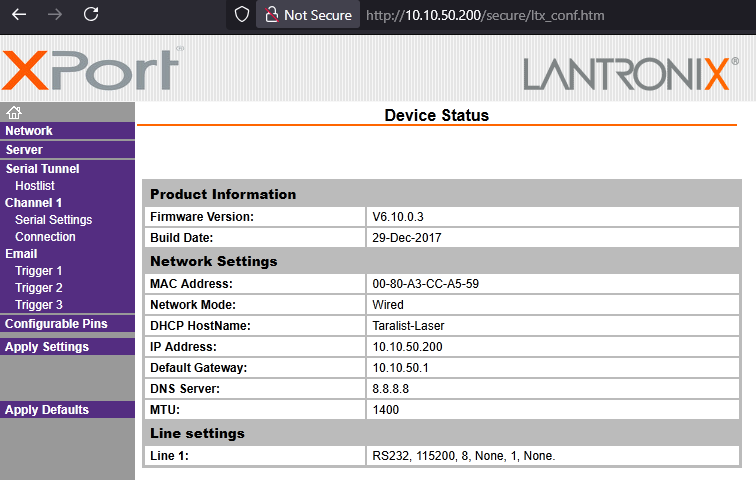Click the Line 1 value RS232, 115200

[463, 455]
